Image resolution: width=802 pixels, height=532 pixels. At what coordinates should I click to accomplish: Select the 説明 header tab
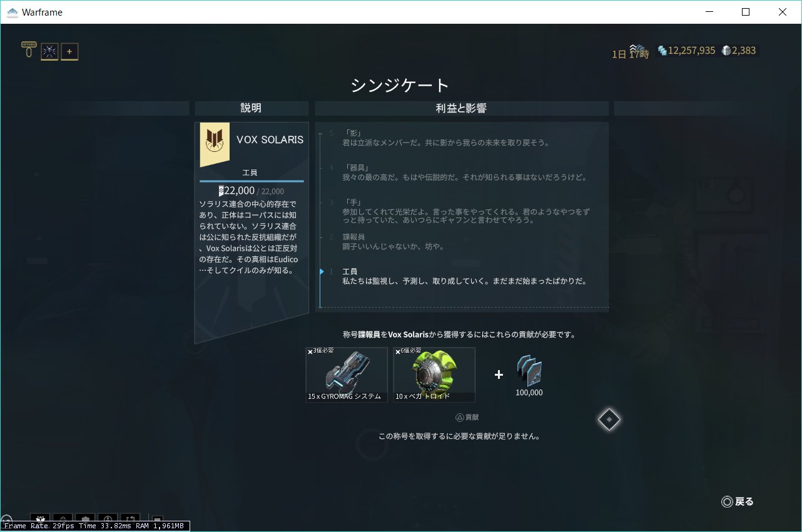251,108
